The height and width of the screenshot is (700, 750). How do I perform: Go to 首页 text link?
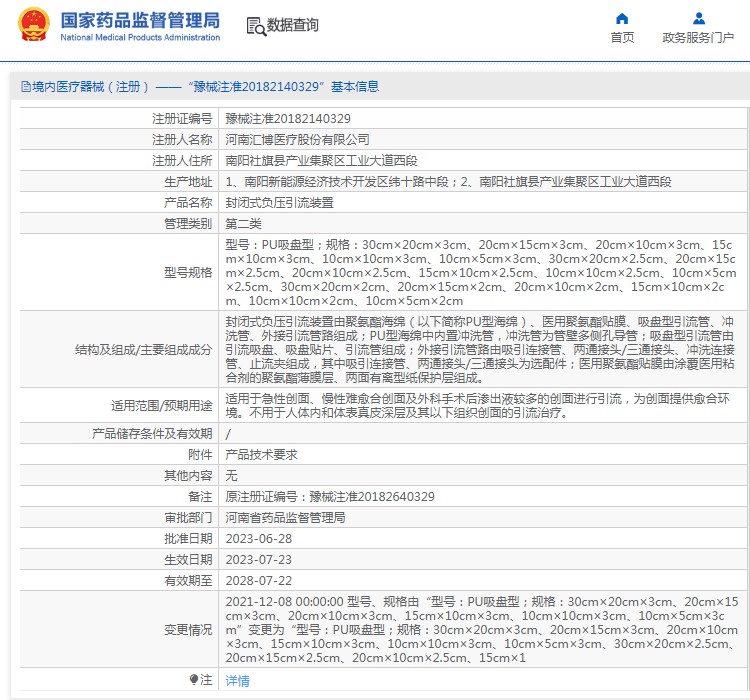(x=622, y=37)
